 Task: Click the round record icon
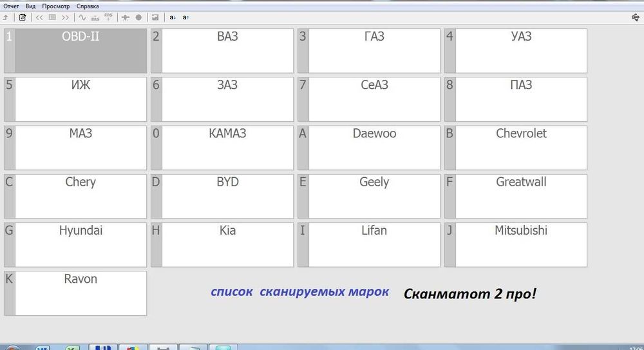[139, 17]
